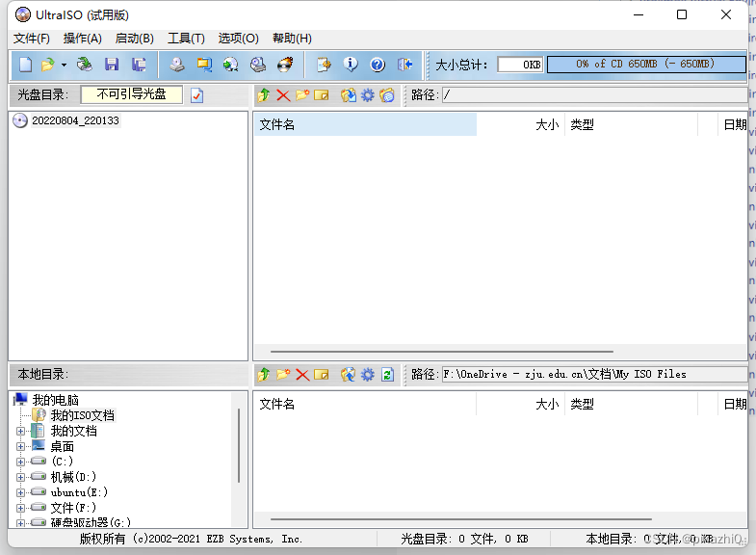The height and width of the screenshot is (555, 756).
Task: Click the Up folder icon in 光盘目录 toolbar
Action: click(264, 95)
